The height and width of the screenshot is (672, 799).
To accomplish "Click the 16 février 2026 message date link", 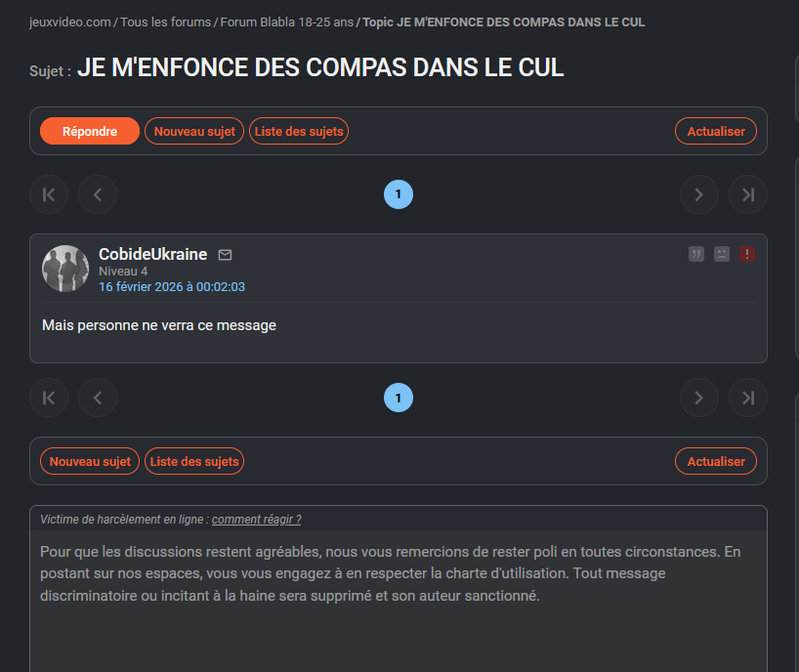I will [x=172, y=287].
